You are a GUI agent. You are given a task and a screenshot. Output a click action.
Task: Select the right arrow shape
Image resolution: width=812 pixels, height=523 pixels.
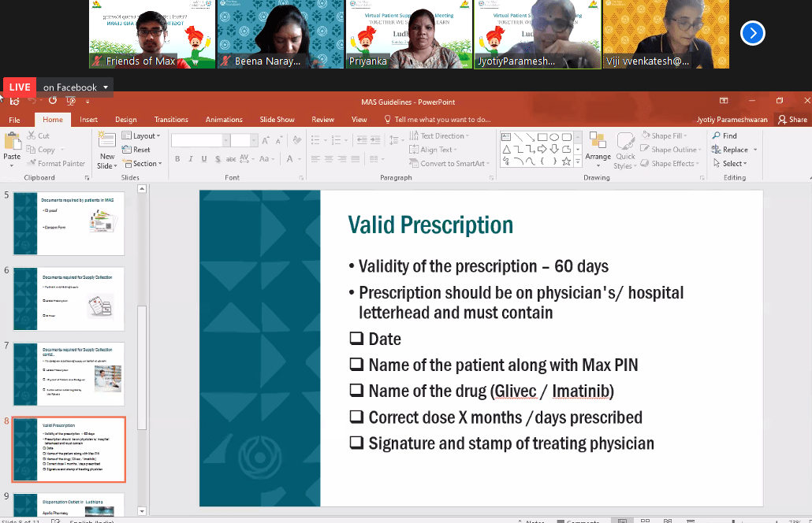(x=542, y=149)
